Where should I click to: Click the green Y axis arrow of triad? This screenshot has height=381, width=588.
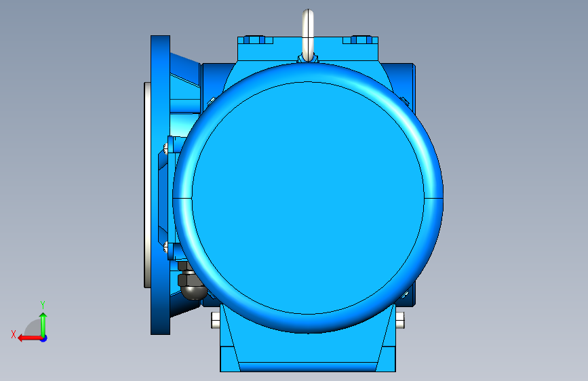43,324
